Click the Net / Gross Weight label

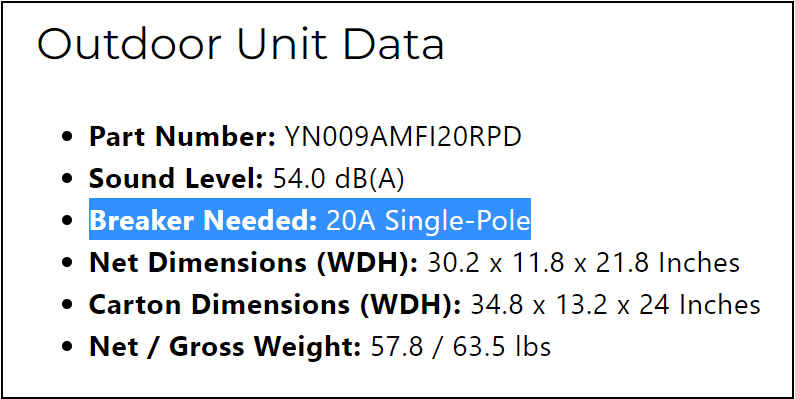coord(225,346)
